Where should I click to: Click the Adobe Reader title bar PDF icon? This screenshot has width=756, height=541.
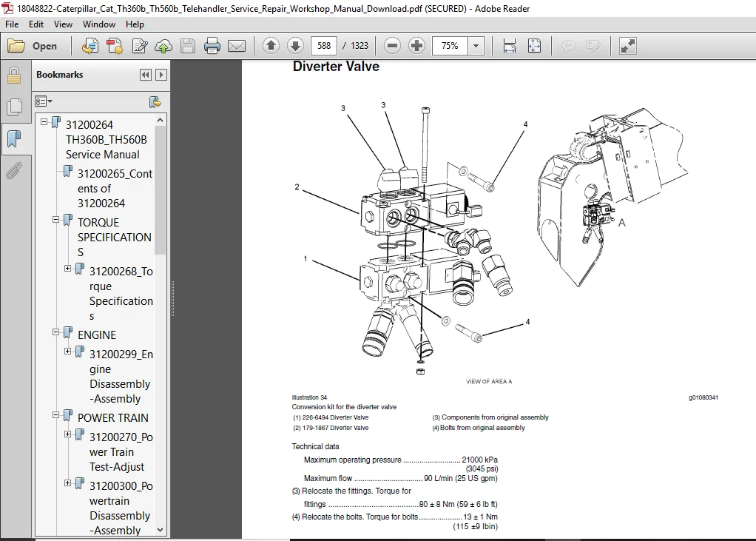pyautogui.click(x=7, y=8)
